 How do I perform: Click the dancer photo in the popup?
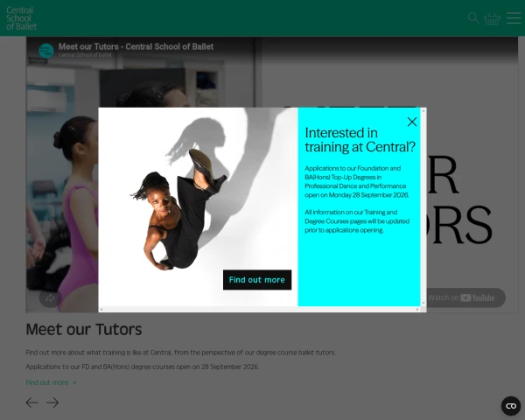[x=199, y=206]
